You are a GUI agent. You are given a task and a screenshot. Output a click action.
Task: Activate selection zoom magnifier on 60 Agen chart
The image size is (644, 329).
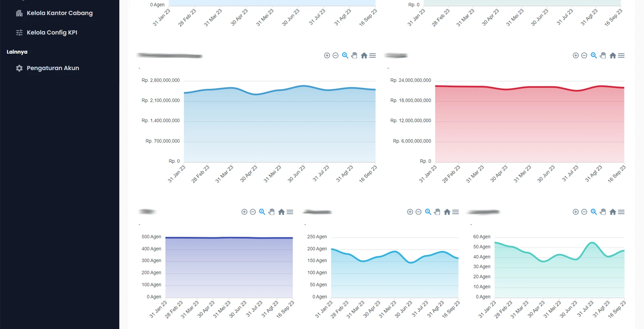(x=594, y=212)
